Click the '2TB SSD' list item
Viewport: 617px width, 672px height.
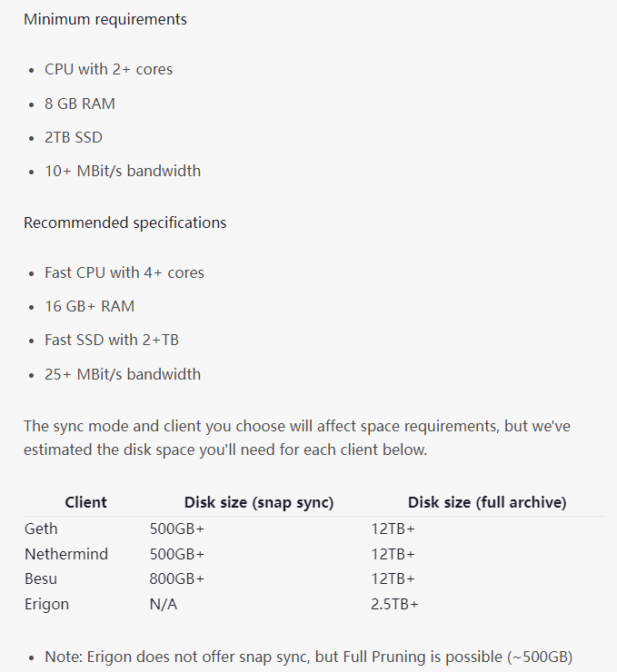74,137
